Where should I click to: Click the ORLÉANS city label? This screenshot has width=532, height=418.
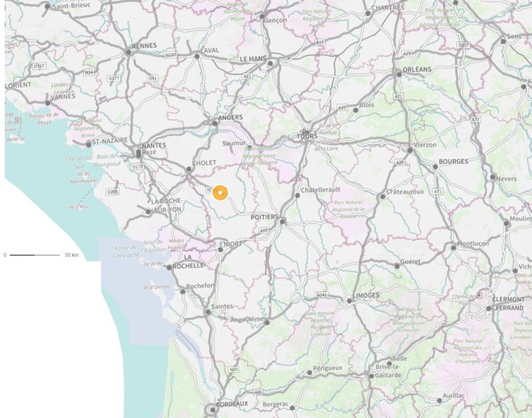417,70
